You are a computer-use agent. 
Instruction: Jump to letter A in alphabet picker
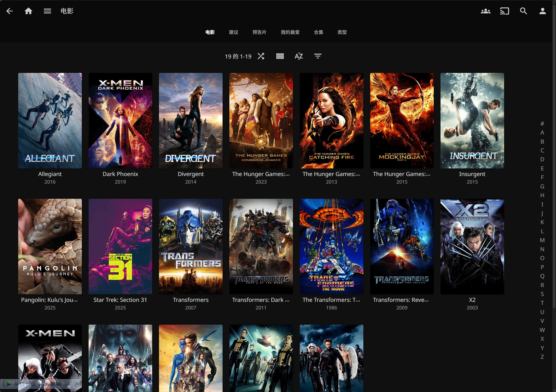(542, 132)
